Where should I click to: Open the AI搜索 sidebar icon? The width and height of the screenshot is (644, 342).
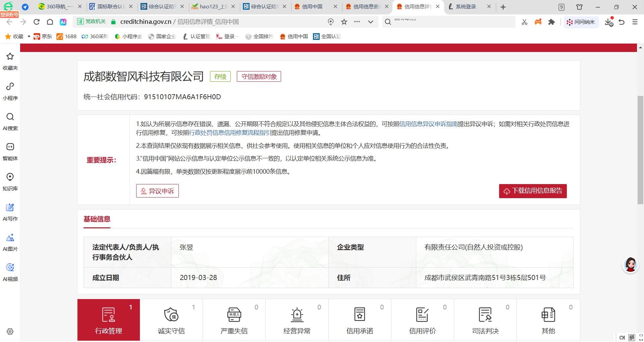[10, 121]
